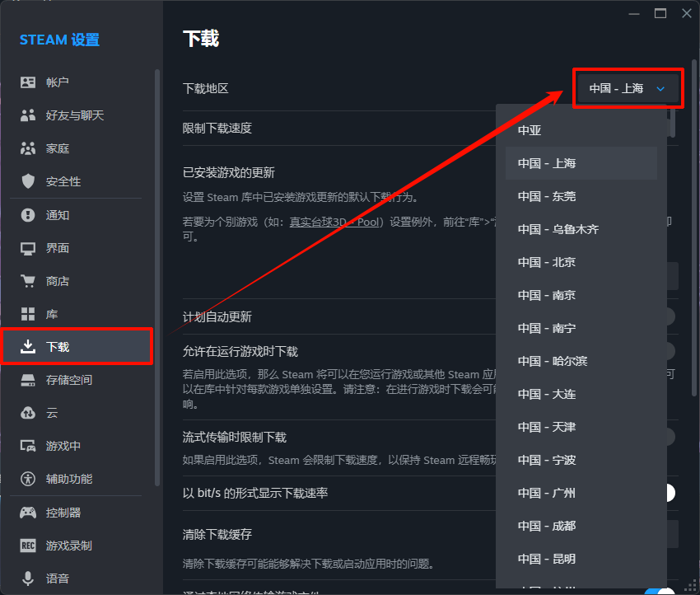The width and height of the screenshot is (700, 595).
Task: Click the 云 cloud icon
Action: (28, 413)
